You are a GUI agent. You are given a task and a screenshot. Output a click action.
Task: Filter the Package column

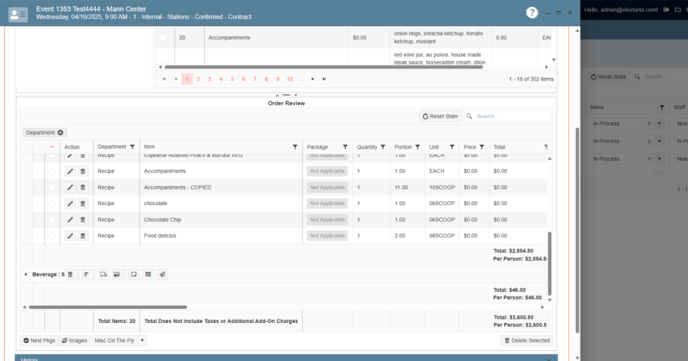[345, 147]
